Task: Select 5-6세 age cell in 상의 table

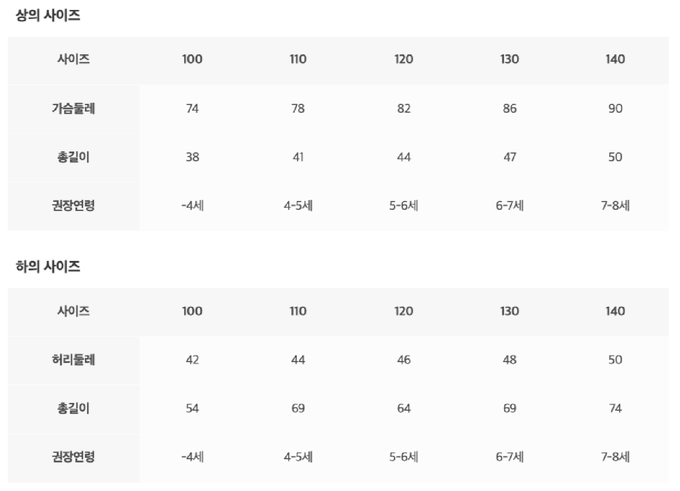Action: (404, 206)
